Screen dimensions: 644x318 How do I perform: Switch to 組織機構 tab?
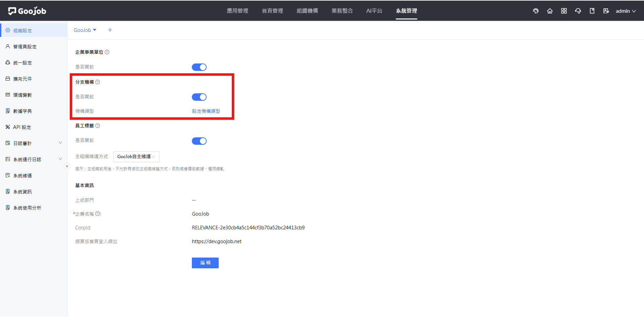click(307, 11)
